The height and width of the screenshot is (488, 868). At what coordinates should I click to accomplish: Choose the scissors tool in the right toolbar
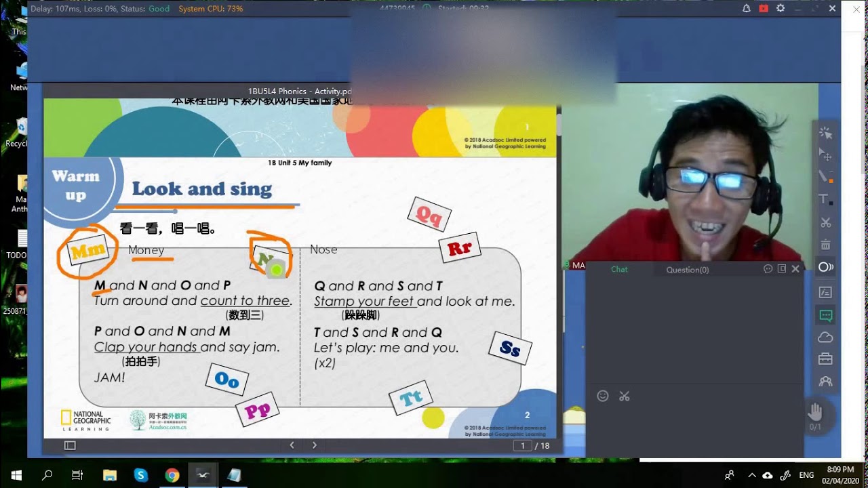[x=825, y=222]
